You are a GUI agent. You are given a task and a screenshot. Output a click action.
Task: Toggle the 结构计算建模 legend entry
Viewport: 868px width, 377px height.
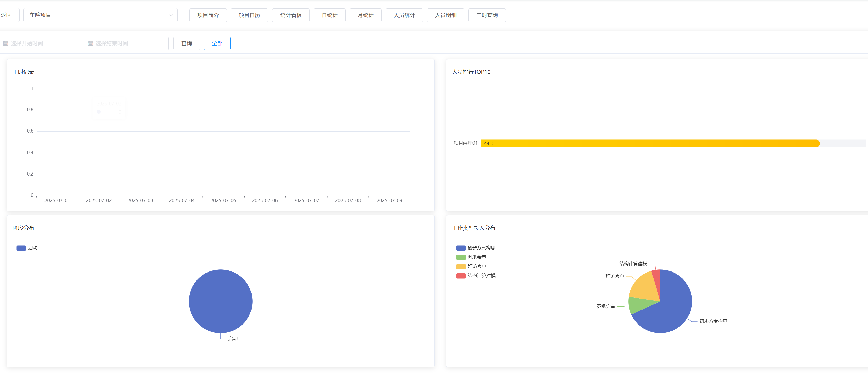476,276
